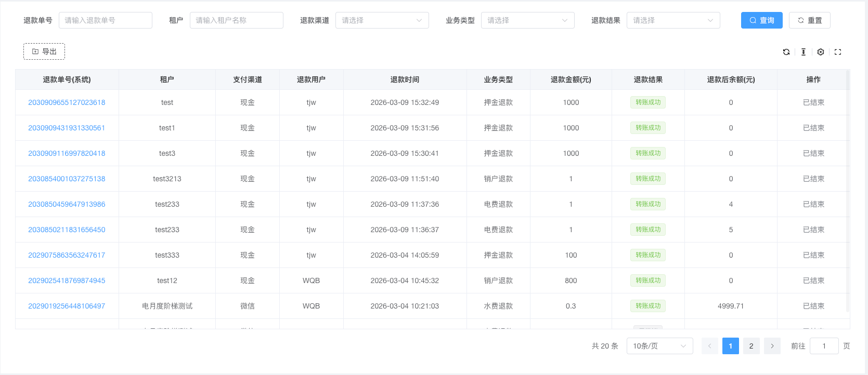
Task: Open refund order 2029025418769874945
Action: point(67,280)
